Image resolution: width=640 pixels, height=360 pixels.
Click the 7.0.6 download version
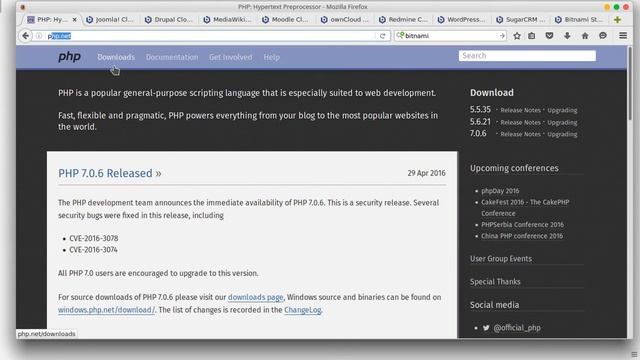[x=478, y=133]
